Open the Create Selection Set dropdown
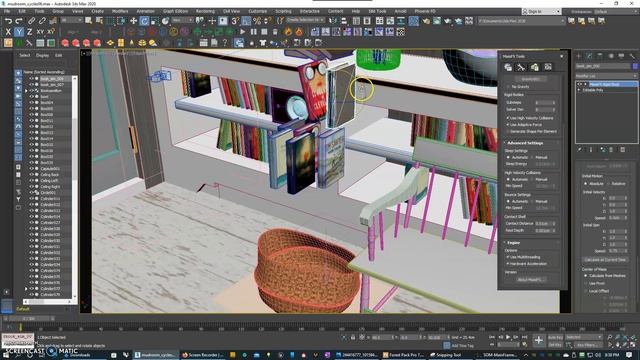The width and height of the screenshot is (640, 360). 305,20
